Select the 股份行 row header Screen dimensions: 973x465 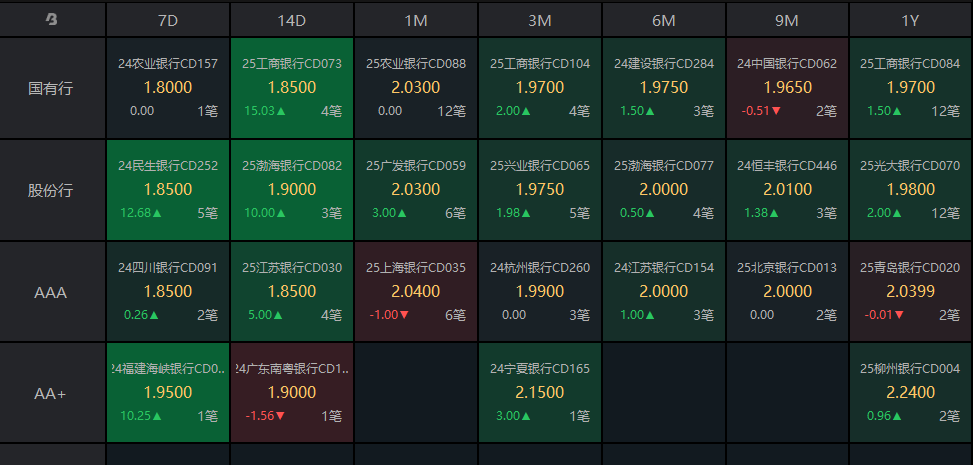click(x=52, y=190)
